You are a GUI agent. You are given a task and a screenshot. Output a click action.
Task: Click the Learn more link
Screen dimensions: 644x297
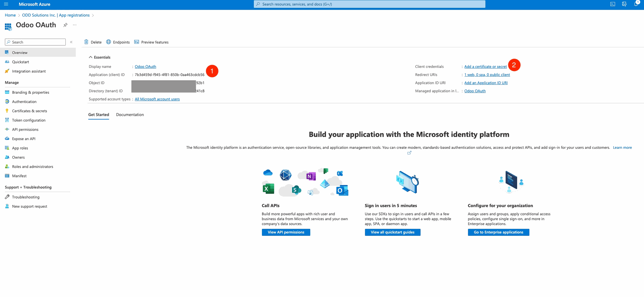tap(622, 147)
